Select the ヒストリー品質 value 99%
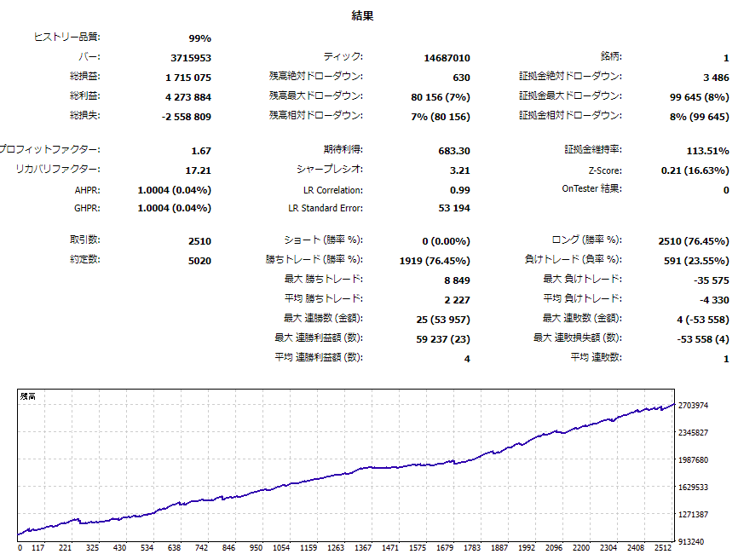738x560 pixels. click(199, 38)
